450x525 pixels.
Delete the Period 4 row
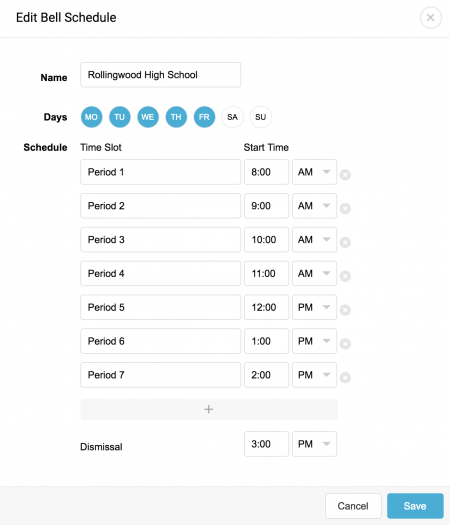(x=345, y=276)
